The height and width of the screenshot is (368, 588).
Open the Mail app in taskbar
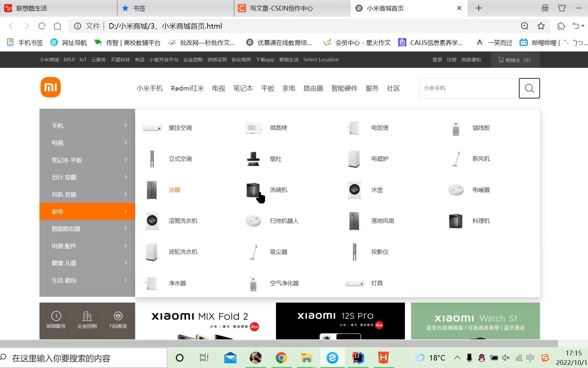click(230, 358)
